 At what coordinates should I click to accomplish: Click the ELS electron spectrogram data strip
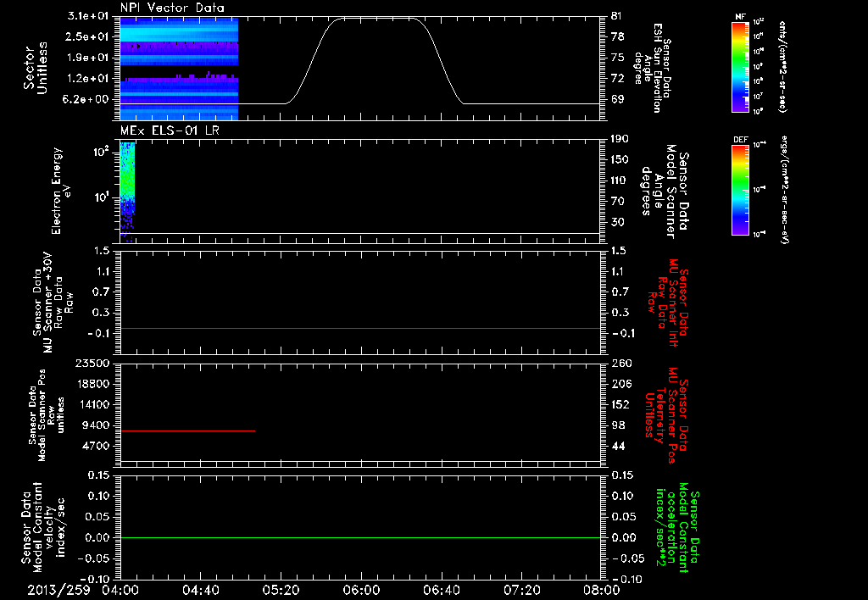[127, 192]
